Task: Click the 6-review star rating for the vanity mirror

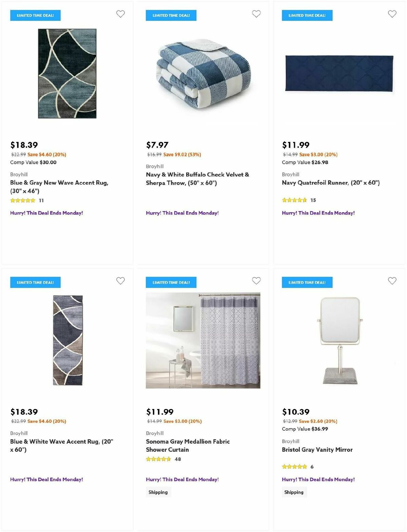Action: [298, 467]
